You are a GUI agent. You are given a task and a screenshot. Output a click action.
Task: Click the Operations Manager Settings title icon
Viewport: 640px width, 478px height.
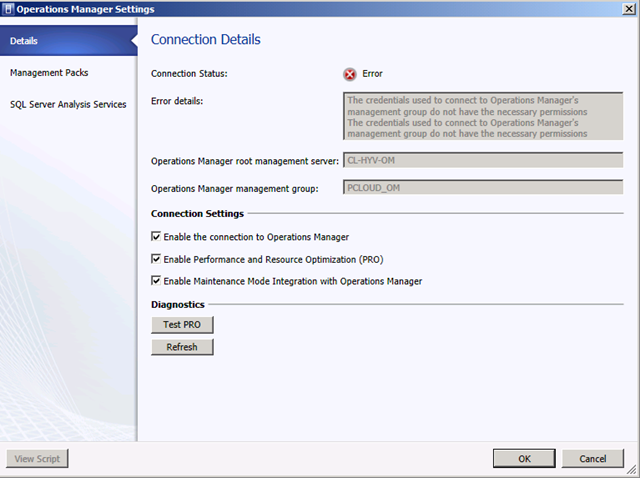coord(8,9)
